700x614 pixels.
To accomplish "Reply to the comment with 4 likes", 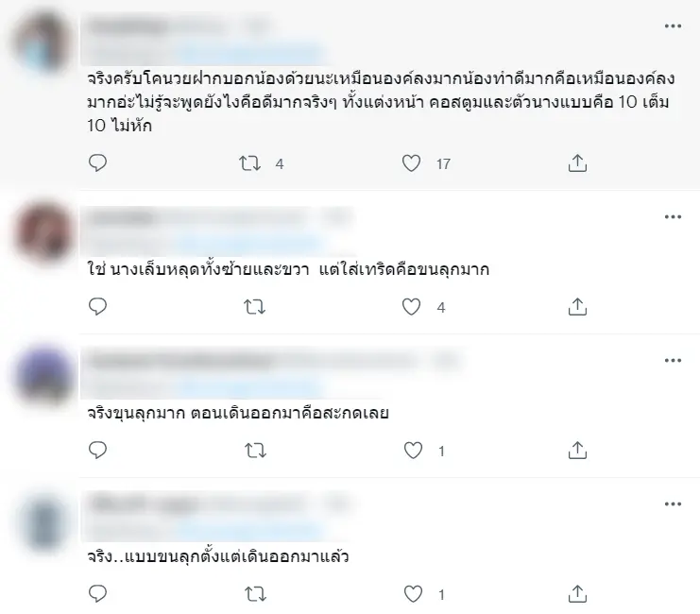I will click(97, 307).
